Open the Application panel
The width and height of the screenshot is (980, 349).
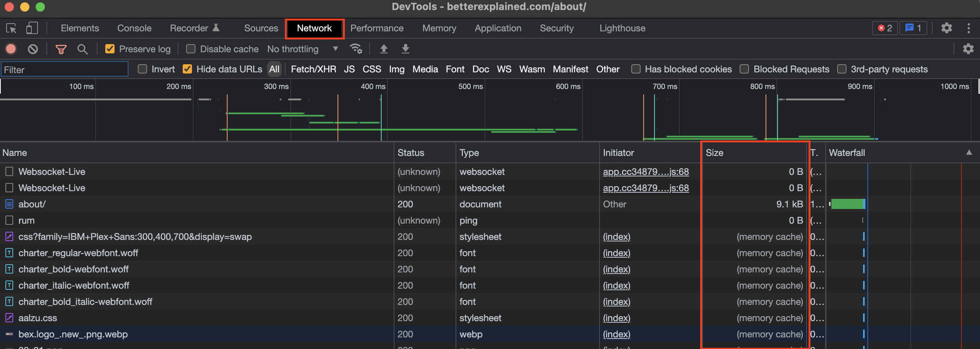[x=498, y=28]
